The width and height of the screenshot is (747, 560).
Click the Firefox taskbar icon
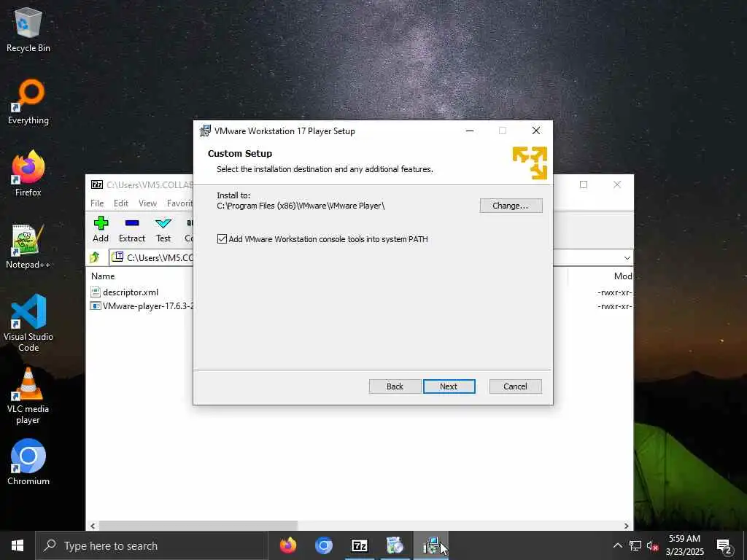coord(287,545)
